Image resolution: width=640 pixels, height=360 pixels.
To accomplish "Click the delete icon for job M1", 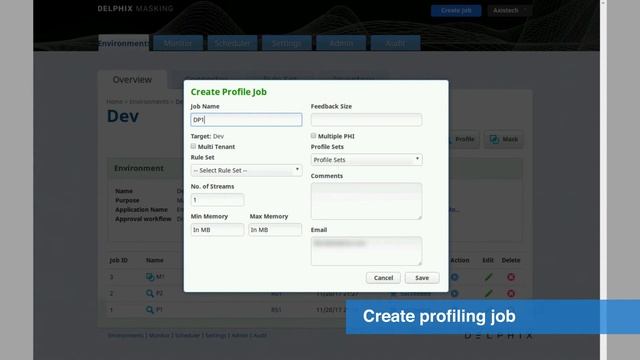I will click(x=511, y=277).
